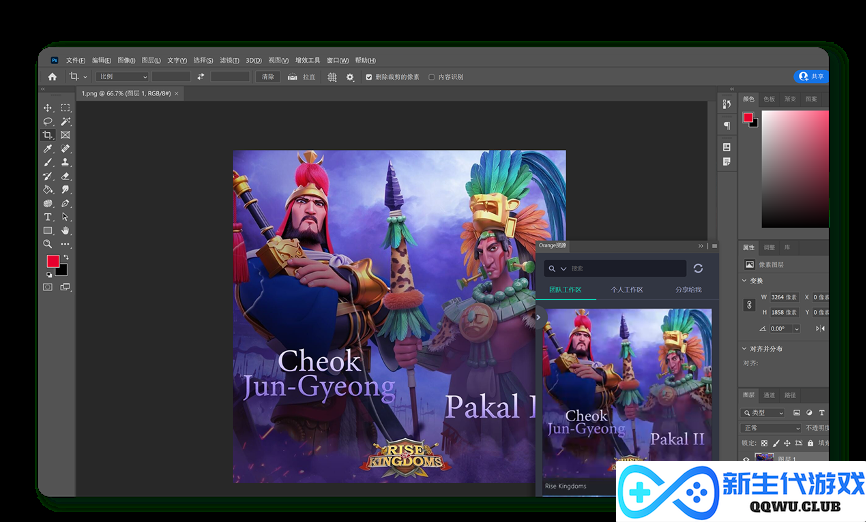Open the Edit Toolbar ellipsis

point(66,244)
